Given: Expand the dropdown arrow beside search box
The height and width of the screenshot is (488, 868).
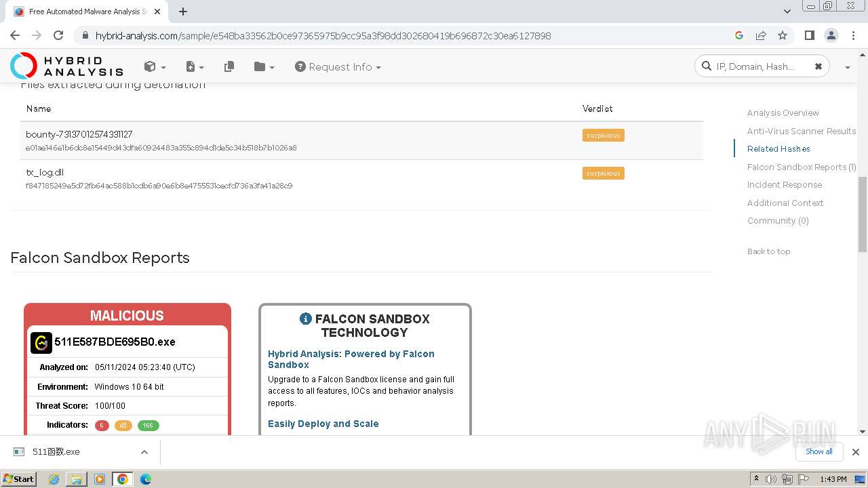Looking at the screenshot, I should [848, 67].
